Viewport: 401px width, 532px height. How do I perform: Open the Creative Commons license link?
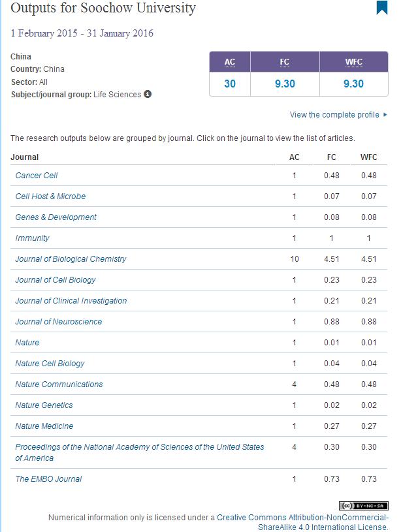pos(302,518)
